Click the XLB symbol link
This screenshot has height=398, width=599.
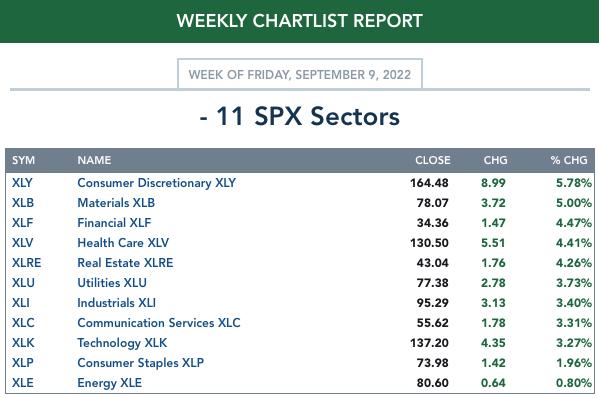(x=23, y=203)
